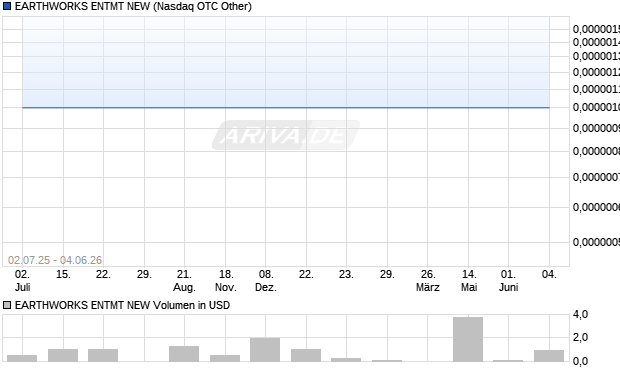
Task: Select the title 'EARTHWORKS ENTMT NEW (Nasdaq OTC Other)'
Action: tap(133, 6)
